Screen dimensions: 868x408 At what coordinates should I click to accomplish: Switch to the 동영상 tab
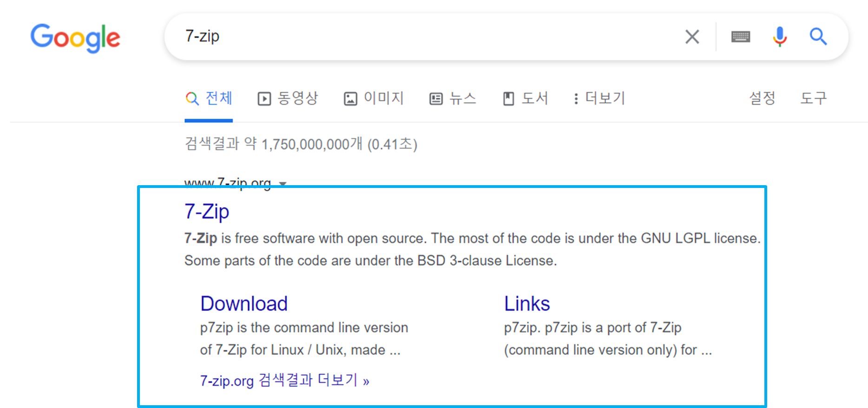(x=288, y=98)
